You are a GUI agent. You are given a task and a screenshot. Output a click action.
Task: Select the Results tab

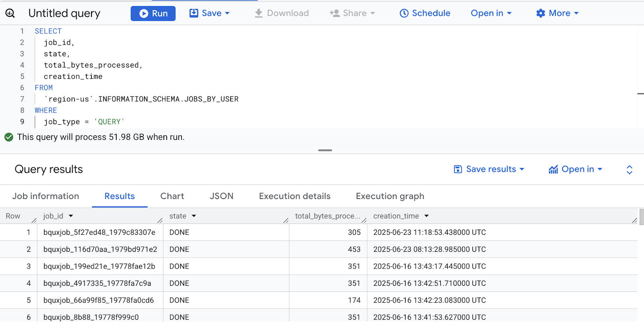[x=120, y=196]
